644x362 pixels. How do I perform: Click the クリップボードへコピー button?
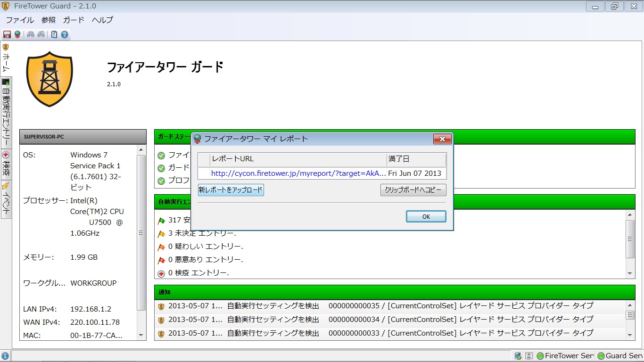click(x=413, y=190)
